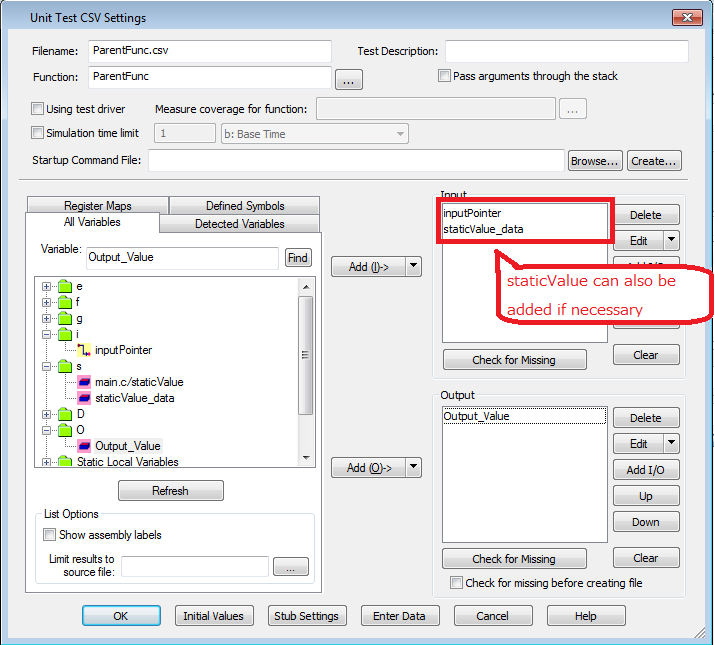
Task: Enable the Using test driver checkbox
Action: 38,109
